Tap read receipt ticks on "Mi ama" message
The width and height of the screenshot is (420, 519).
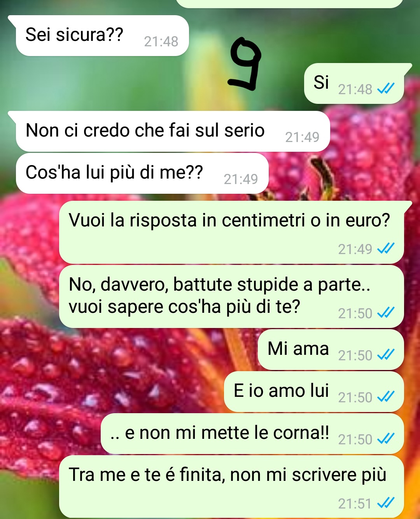386,355
